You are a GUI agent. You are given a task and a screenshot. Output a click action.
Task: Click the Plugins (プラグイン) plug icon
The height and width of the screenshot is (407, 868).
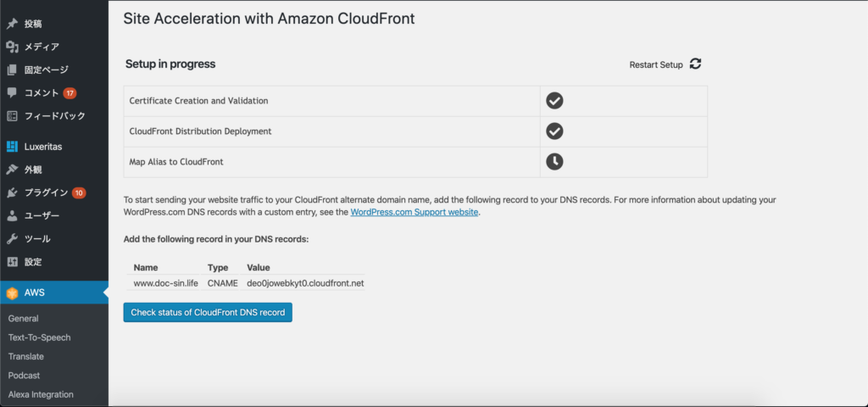12,192
